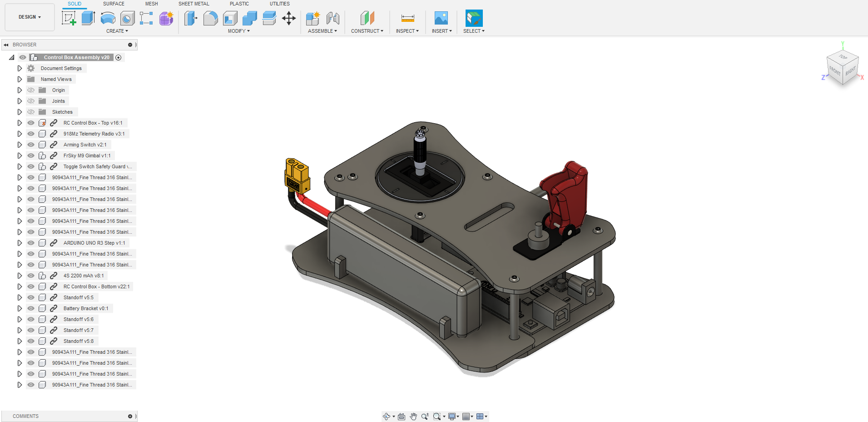Activate the Extrude tool

click(x=88, y=18)
